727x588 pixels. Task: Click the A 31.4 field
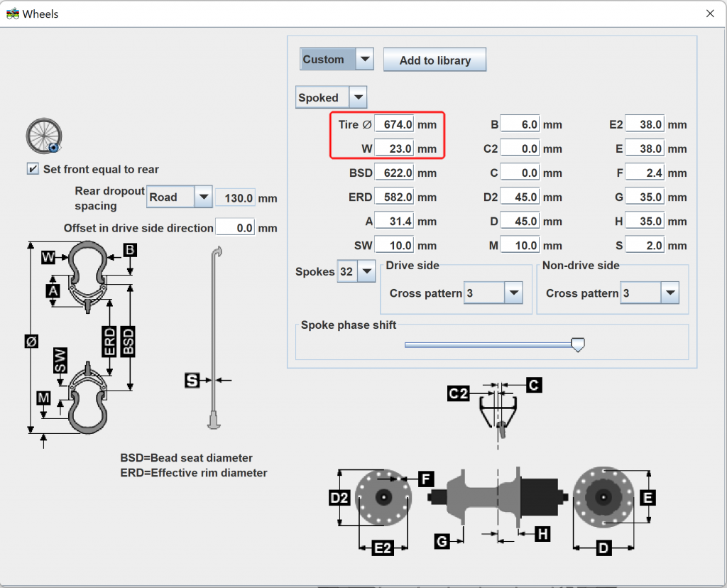click(393, 221)
